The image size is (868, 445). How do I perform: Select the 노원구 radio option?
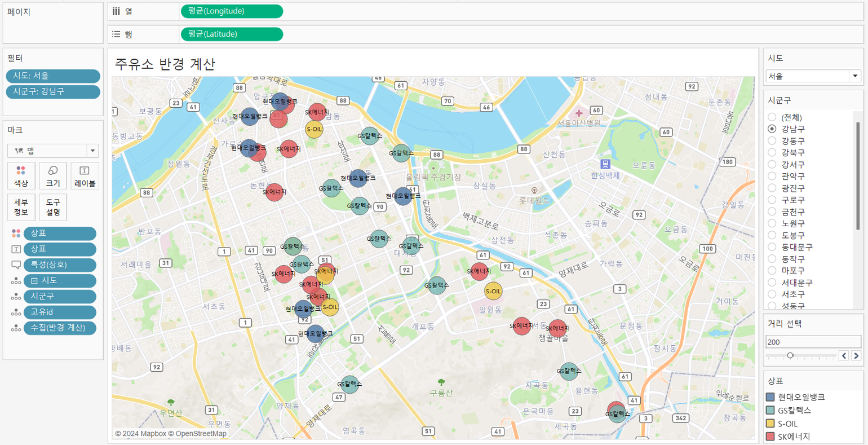pyautogui.click(x=772, y=223)
